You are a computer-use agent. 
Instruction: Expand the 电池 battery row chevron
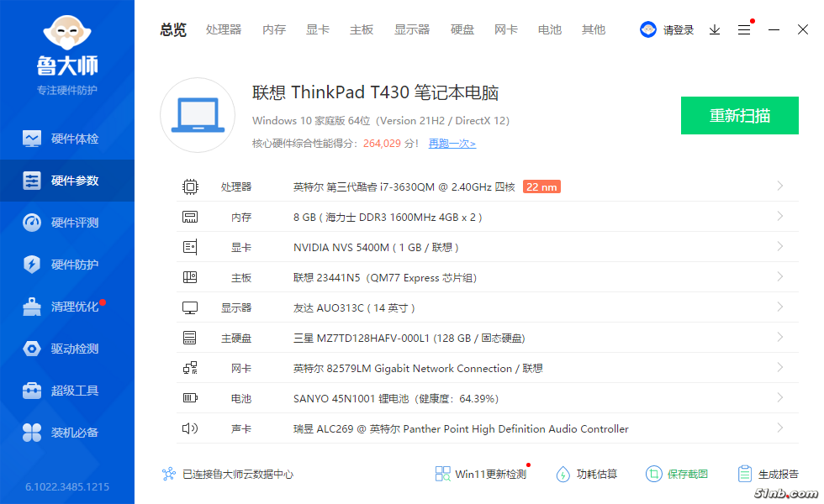(780, 398)
